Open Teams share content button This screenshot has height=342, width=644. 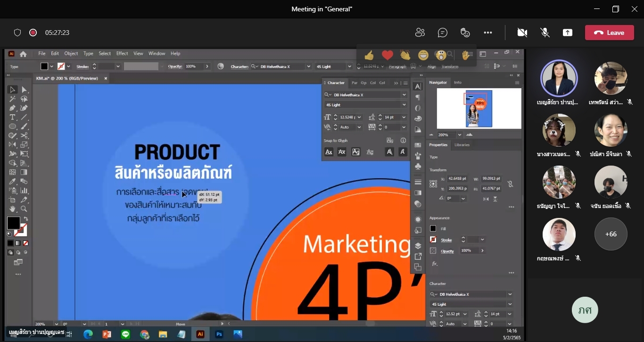[x=568, y=33]
